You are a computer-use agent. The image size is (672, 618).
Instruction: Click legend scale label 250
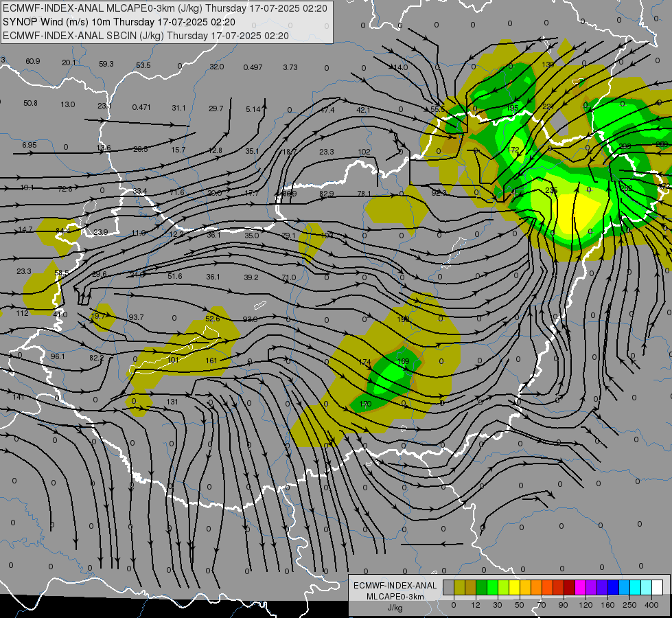pyautogui.click(x=629, y=605)
